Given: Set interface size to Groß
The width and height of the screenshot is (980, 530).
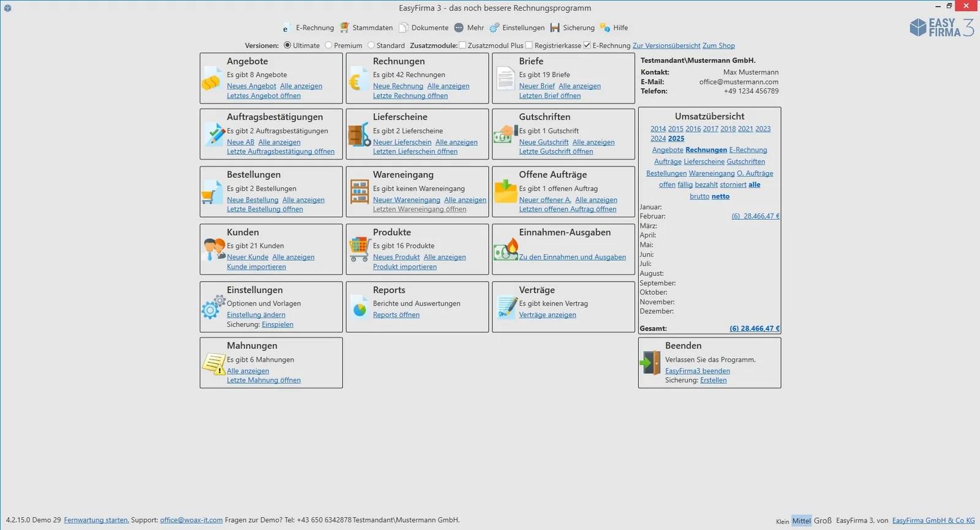Looking at the screenshot, I should [823, 521].
